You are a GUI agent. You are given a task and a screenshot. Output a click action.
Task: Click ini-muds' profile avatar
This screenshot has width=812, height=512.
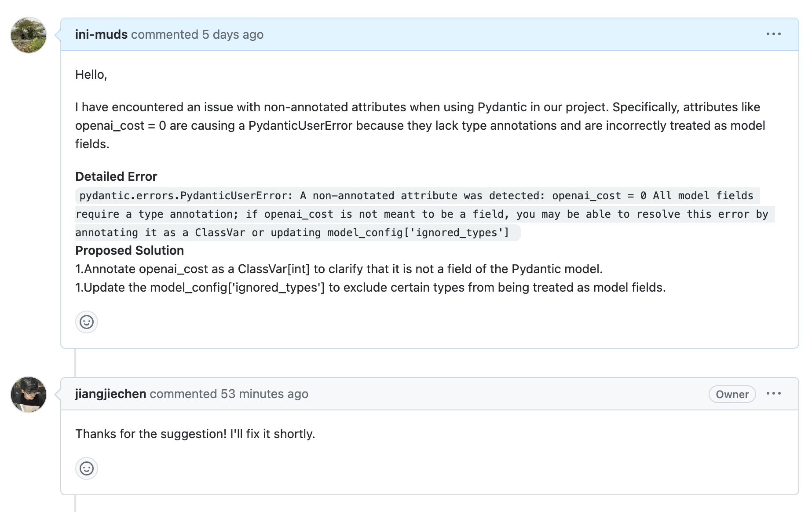[28, 36]
